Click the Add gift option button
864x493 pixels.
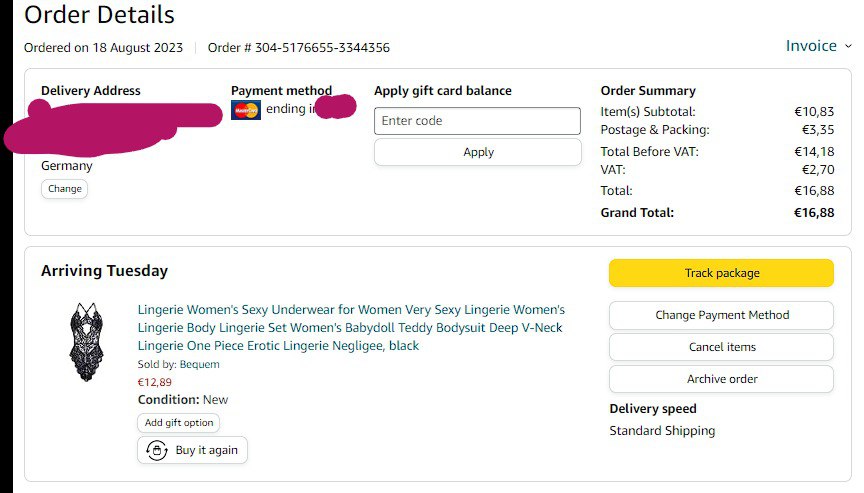(179, 423)
